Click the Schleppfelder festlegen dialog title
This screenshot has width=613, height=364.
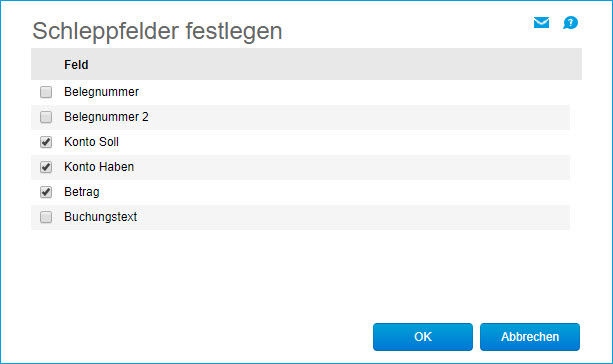[x=157, y=31]
